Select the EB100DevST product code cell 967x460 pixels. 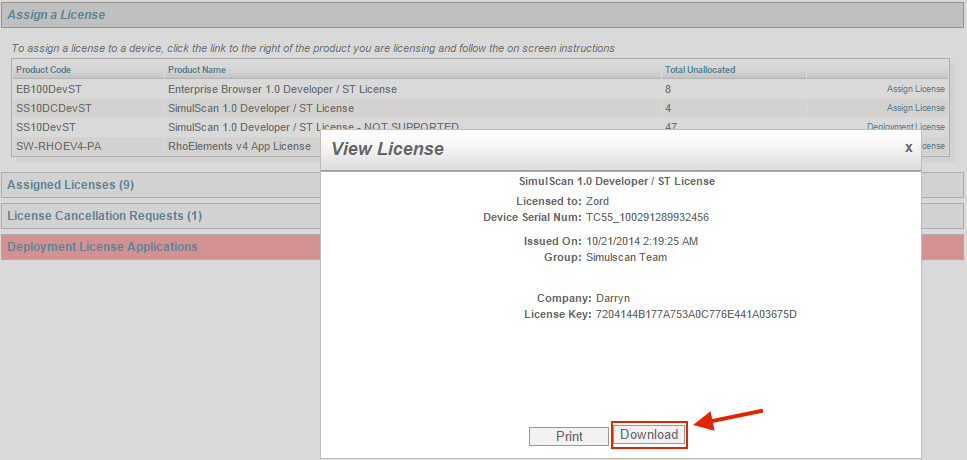49,89
